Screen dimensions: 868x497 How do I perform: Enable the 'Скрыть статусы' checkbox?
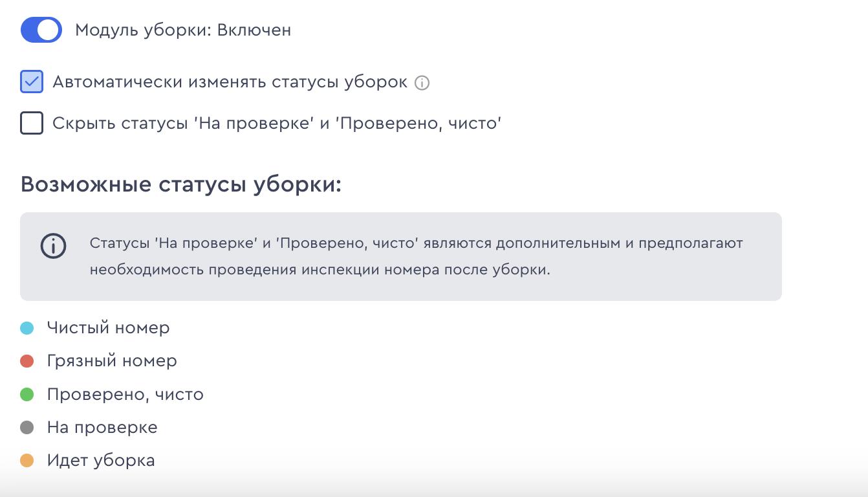click(32, 123)
